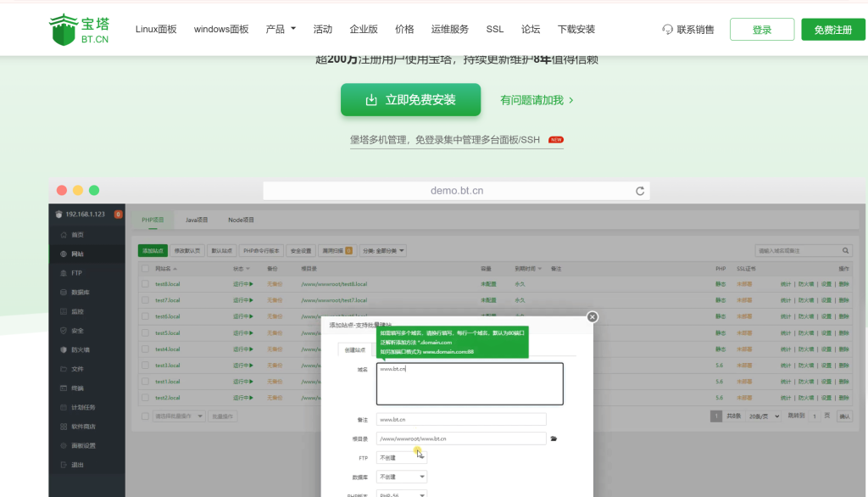868x497 pixels.
Task: Expand the 产品 dropdown in top navigation
Action: click(281, 29)
